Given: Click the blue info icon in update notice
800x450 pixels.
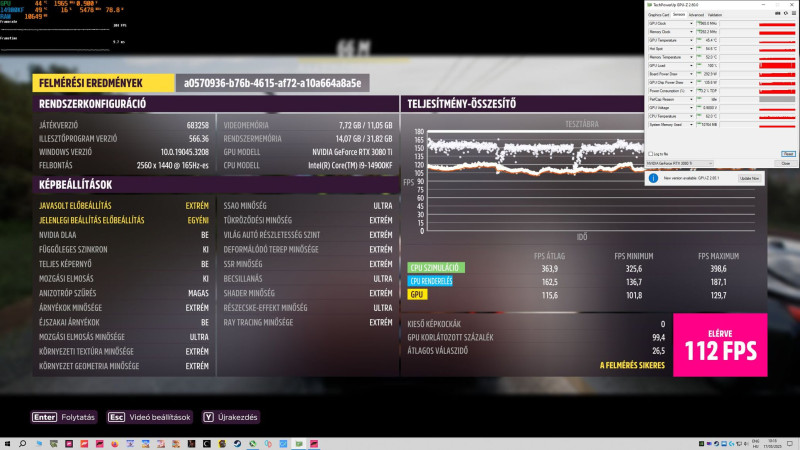Looking at the screenshot, I should [653, 178].
